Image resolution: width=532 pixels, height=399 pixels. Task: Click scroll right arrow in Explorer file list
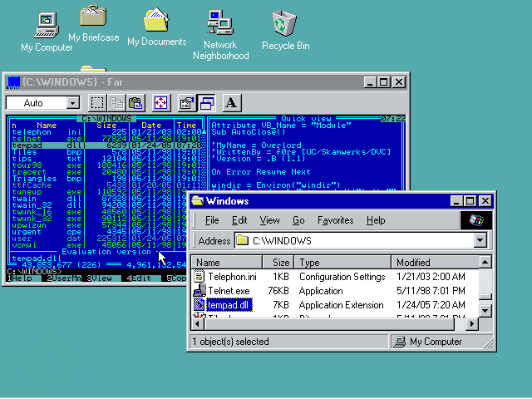point(472,324)
